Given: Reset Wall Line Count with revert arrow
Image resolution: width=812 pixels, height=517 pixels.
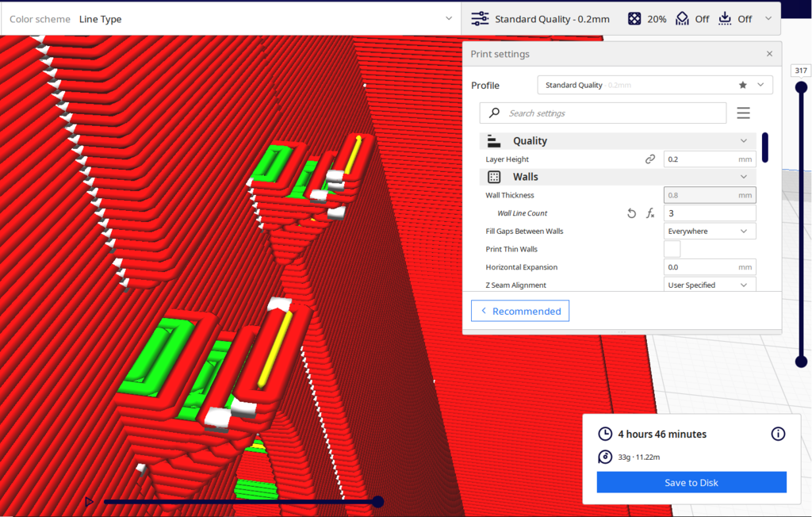Looking at the screenshot, I should (631, 213).
